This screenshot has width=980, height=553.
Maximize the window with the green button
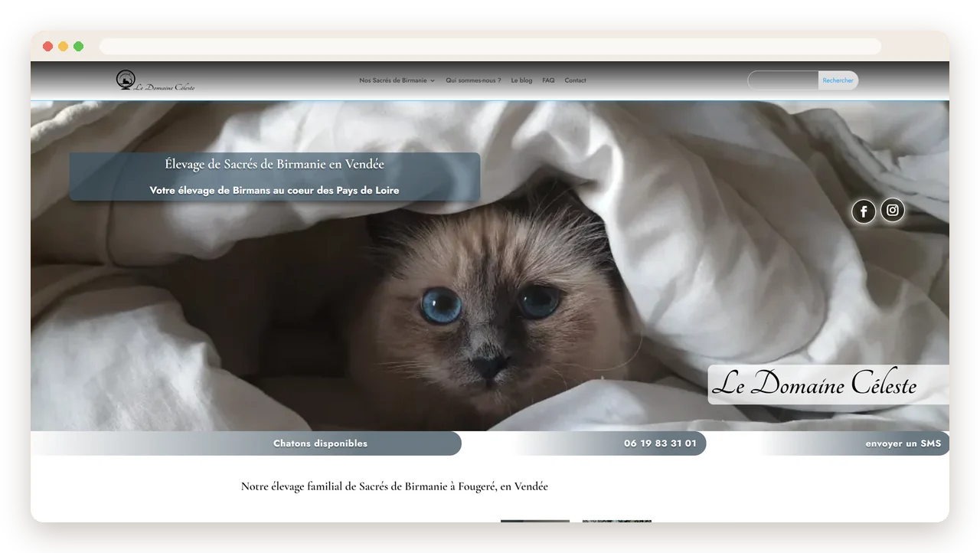click(78, 47)
